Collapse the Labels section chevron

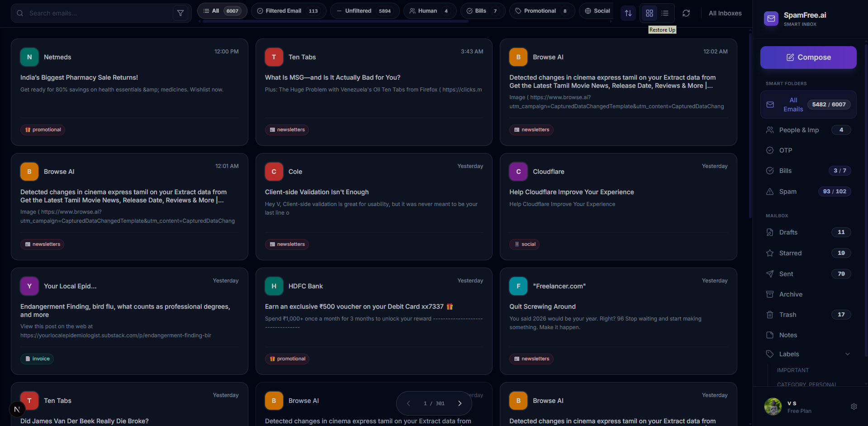(848, 354)
